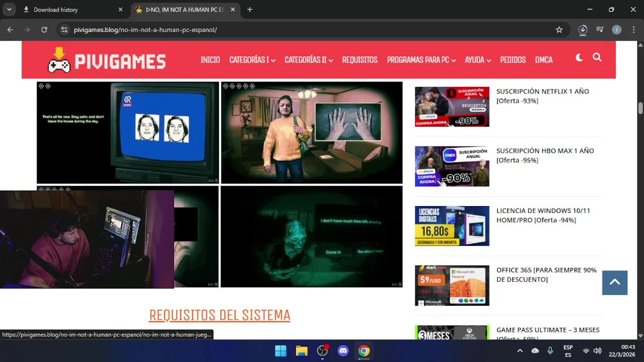Expand AYUDA dropdown
Screen dimensions: 644x362
point(477,60)
